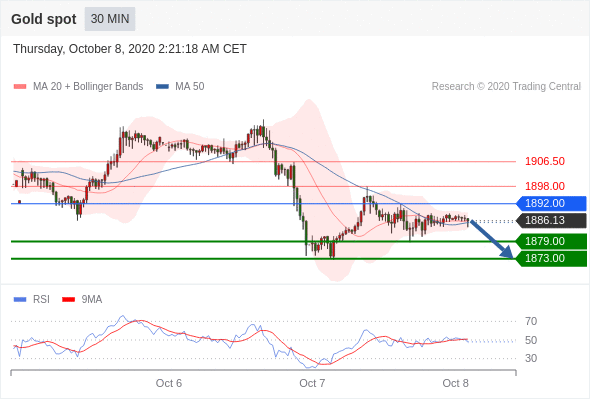Click the RSI 70 axis value

click(x=531, y=321)
